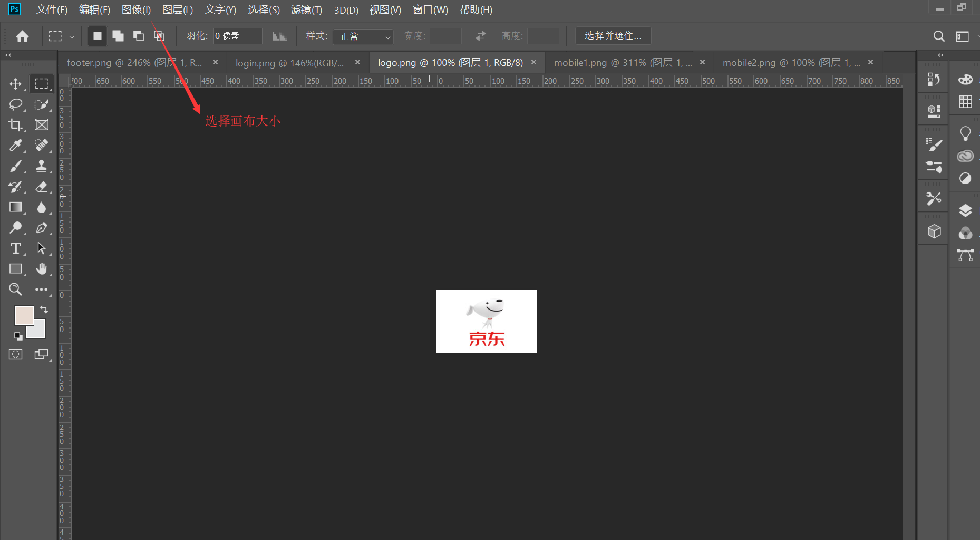Click the 选择并遮住 button
980x540 pixels.
[613, 36]
